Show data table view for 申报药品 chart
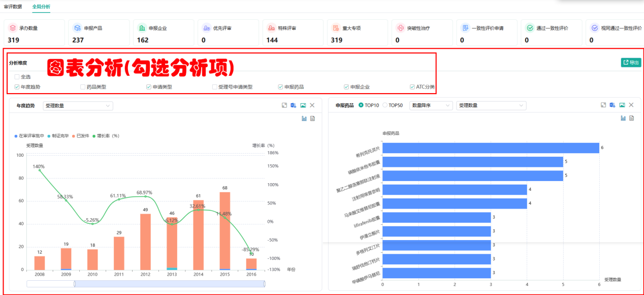 [x=632, y=118]
